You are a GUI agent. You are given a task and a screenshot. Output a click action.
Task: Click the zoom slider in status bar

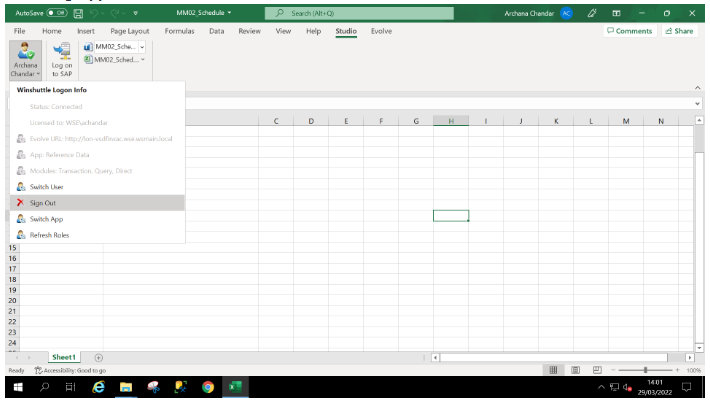coord(647,370)
